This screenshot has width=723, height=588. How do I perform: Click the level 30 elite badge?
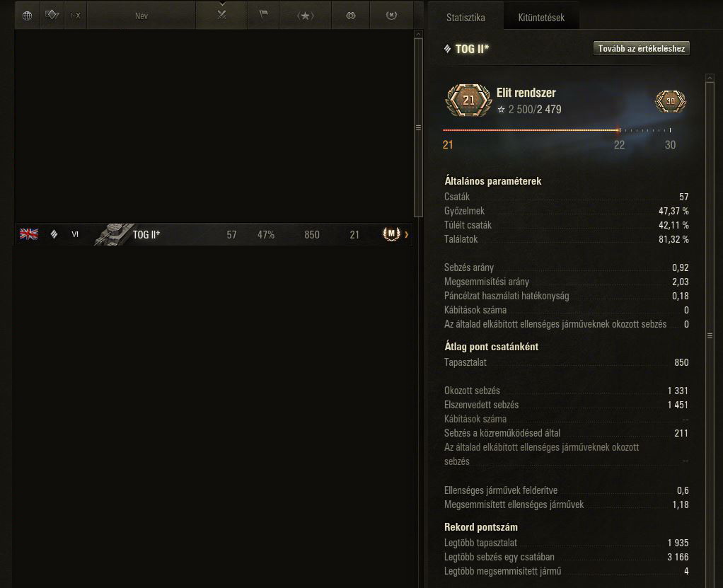tap(671, 101)
